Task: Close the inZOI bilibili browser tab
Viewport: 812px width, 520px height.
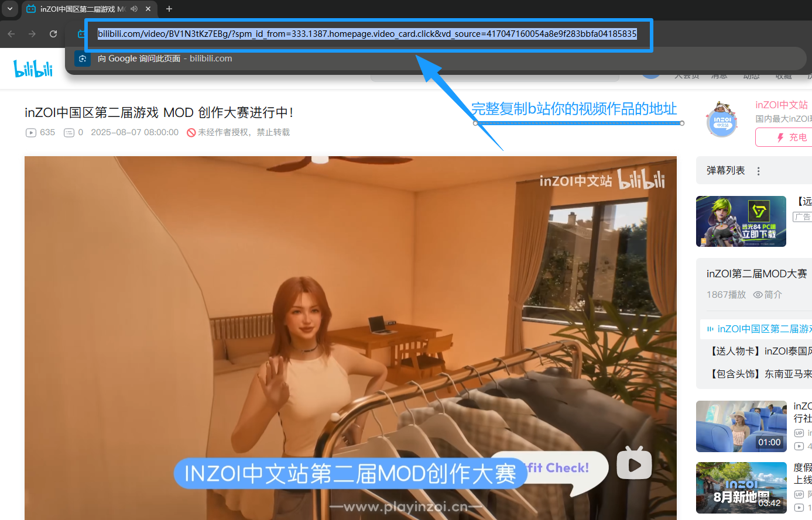Action: coord(148,9)
